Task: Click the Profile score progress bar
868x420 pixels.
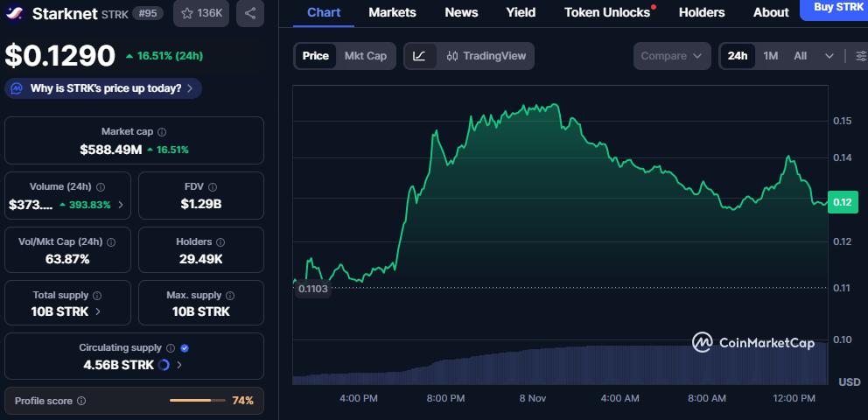Action: point(197,401)
